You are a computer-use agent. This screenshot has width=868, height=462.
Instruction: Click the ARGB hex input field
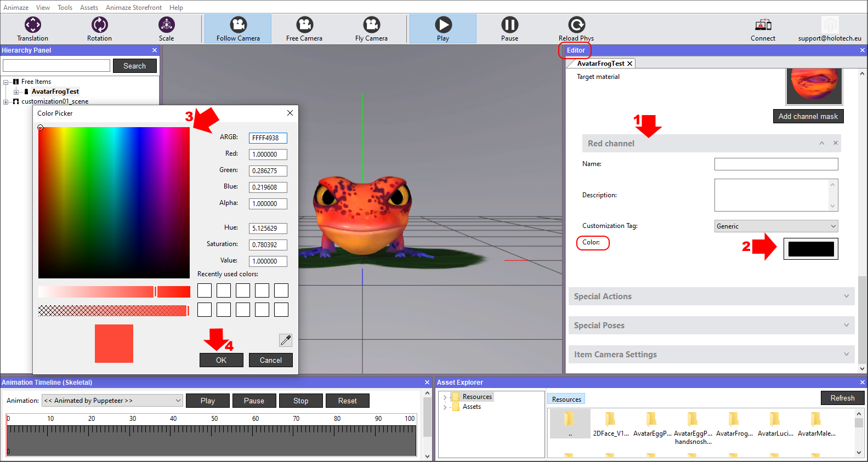pyautogui.click(x=268, y=138)
